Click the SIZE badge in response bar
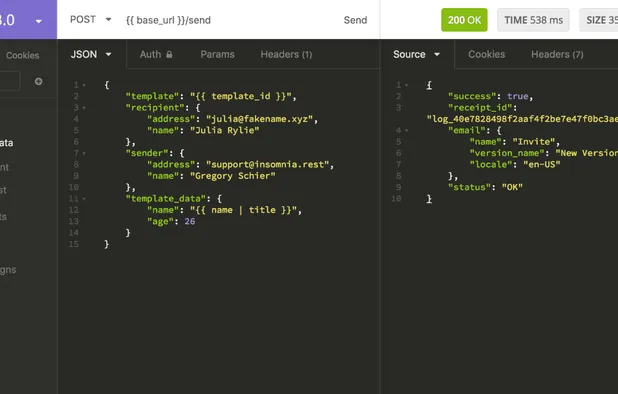This screenshot has width=618, height=394. click(599, 20)
